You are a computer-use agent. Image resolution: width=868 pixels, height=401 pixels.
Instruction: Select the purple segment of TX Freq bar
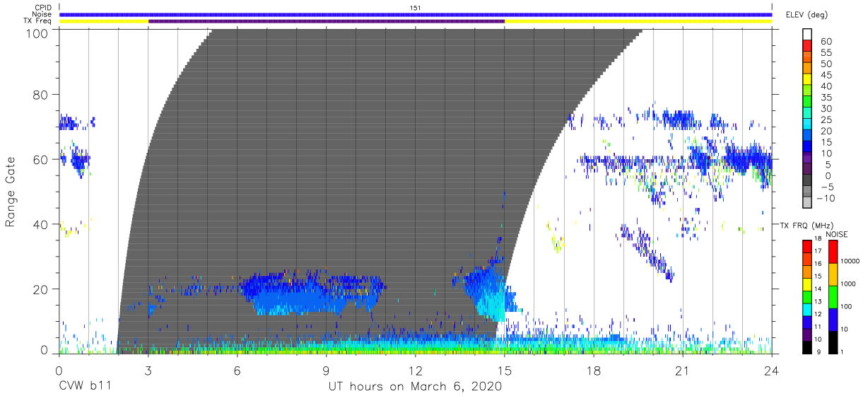[327, 21]
